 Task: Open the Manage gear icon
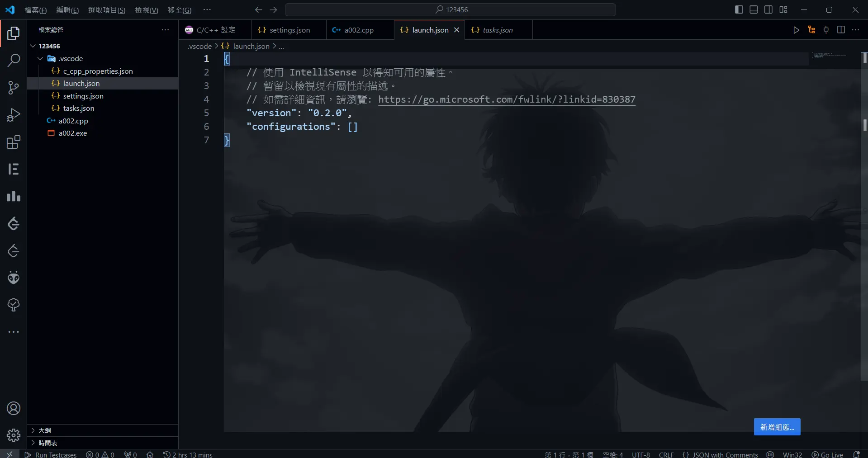point(14,435)
